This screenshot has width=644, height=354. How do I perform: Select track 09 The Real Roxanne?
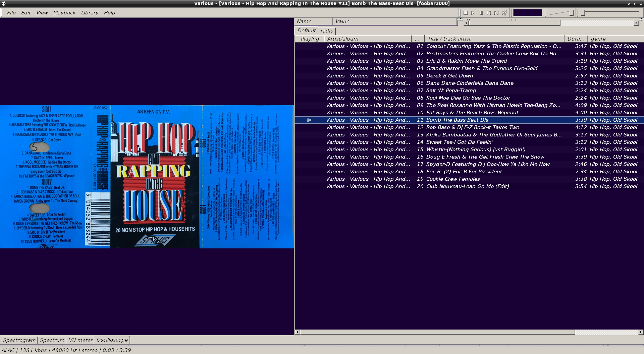coord(469,105)
